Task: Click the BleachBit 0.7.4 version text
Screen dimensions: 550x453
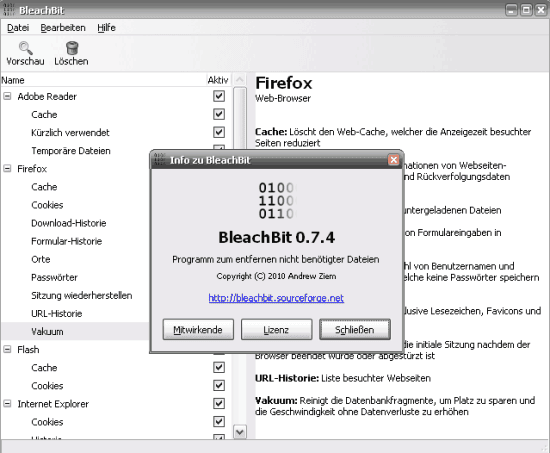Action: tap(276, 238)
